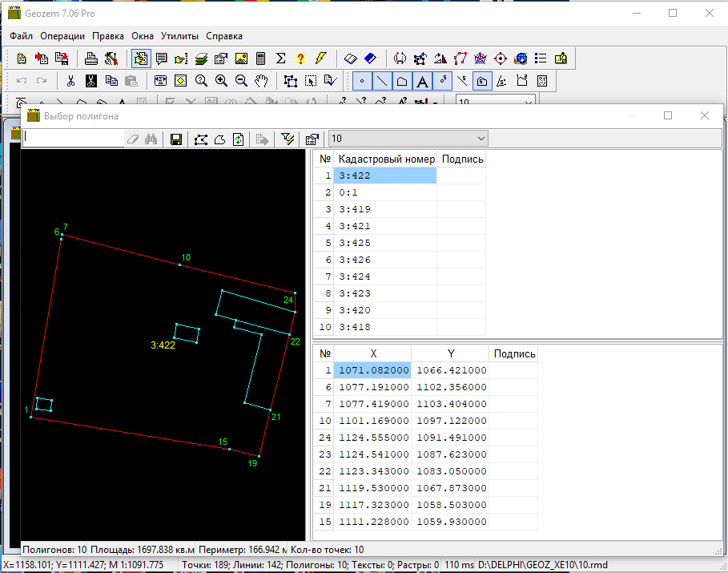Toggle the text 'A' display mode button
Image resolution: width=728 pixels, height=573 pixels.
pos(422,81)
